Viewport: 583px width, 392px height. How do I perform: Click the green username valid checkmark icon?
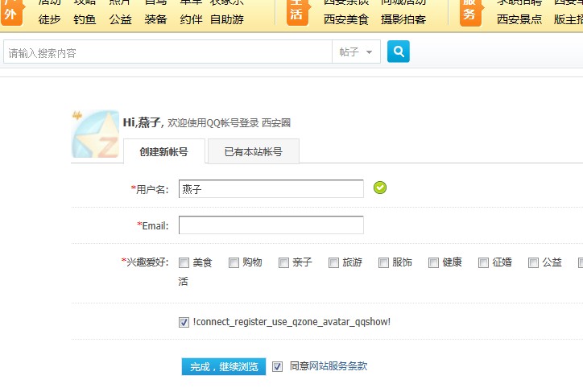(379, 188)
